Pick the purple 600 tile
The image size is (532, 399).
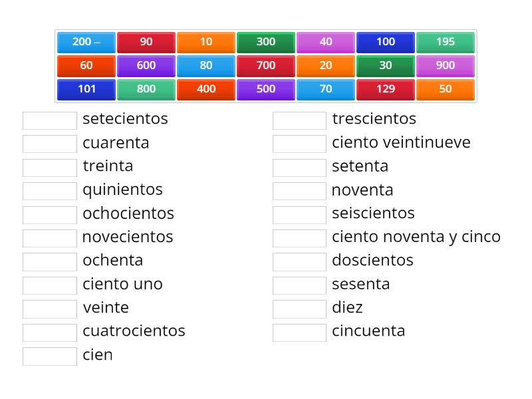pyautogui.click(x=146, y=65)
